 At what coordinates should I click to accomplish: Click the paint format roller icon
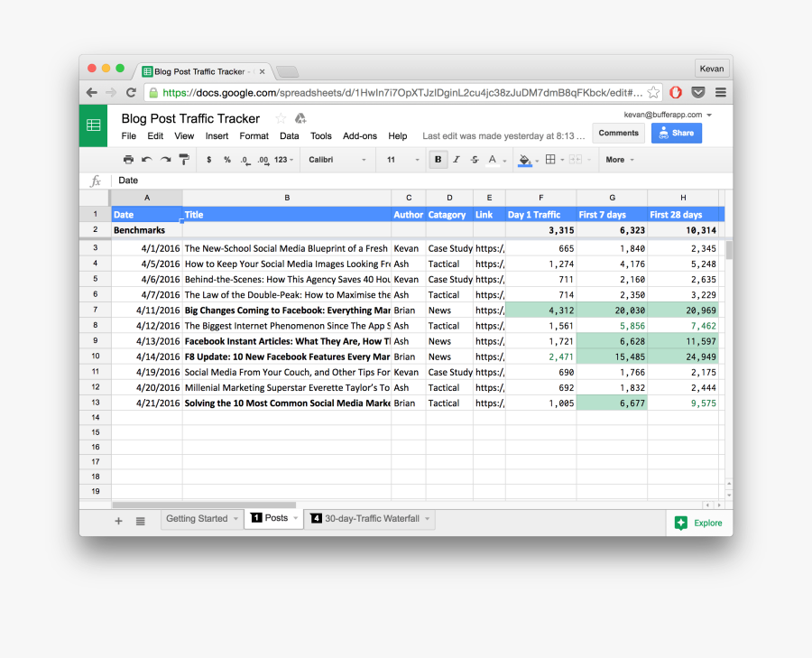click(184, 160)
